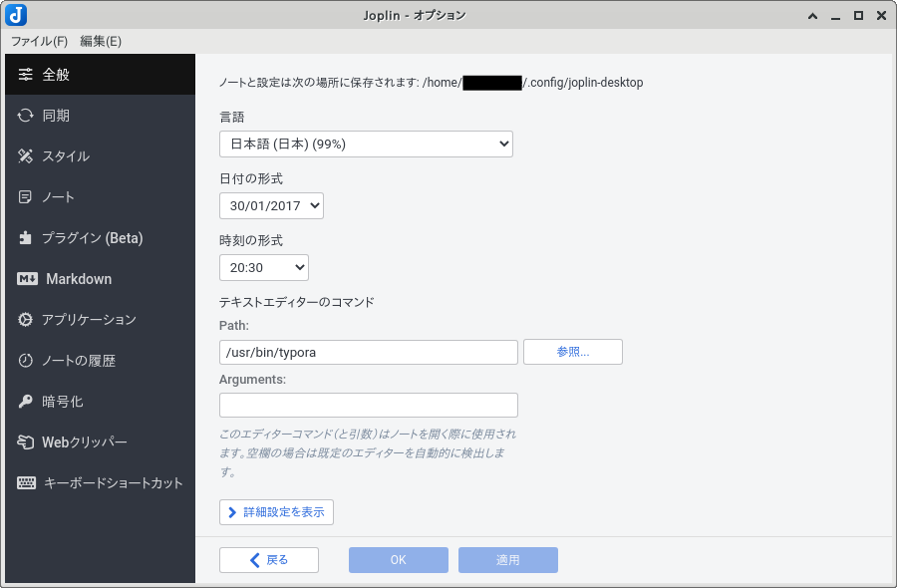Image resolution: width=897 pixels, height=588 pixels.
Task: Click the 参照... browse button
Action: (573, 352)
